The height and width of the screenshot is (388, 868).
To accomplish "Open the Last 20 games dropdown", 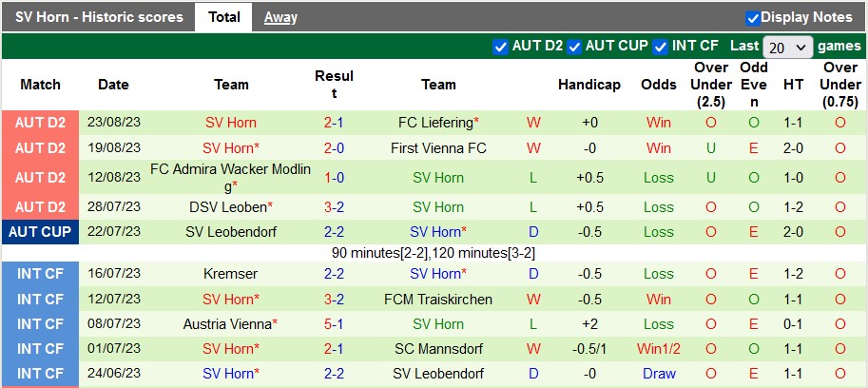I will [788, 47].
